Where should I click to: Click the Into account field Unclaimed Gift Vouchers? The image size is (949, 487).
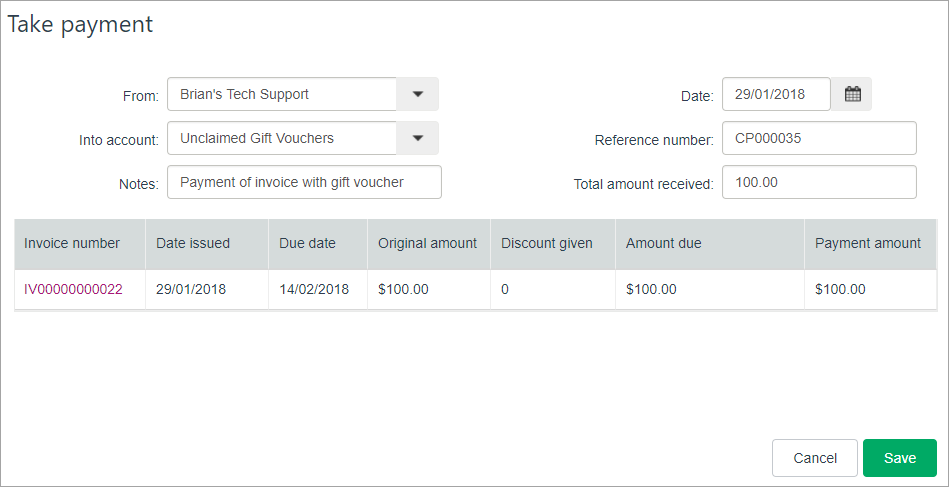click(x=282, y=139)
